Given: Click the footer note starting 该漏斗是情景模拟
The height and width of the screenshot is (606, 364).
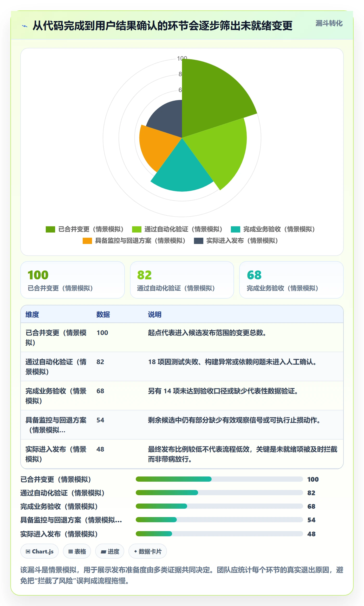Looking at the screenshot, I should click(x=182, y=575).
